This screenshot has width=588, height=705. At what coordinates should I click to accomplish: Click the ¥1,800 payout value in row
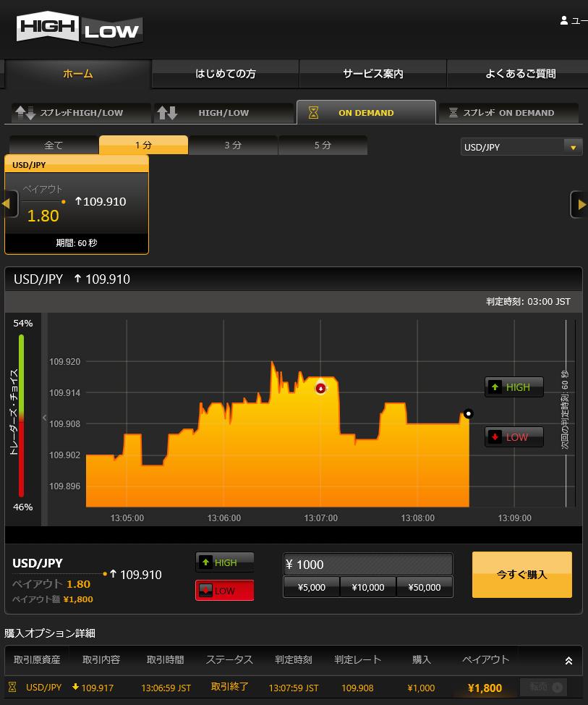(x=485, y=688)
